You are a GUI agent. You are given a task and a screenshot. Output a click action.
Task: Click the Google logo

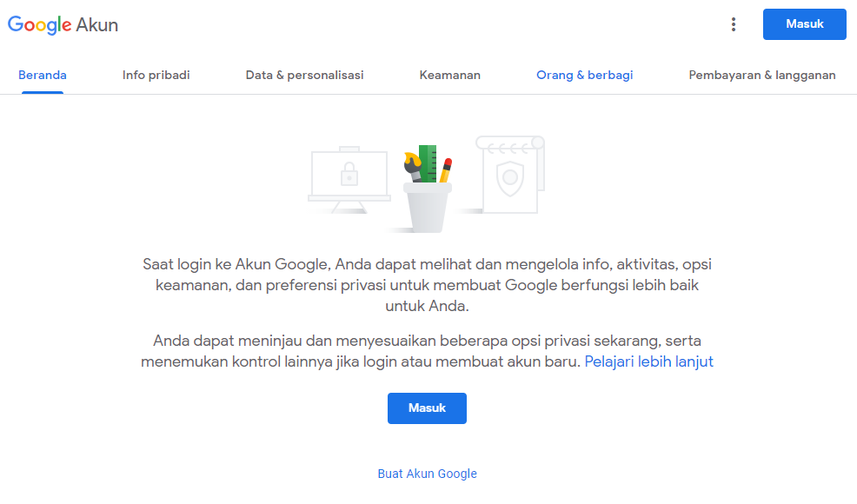click(x=40, y=24)
